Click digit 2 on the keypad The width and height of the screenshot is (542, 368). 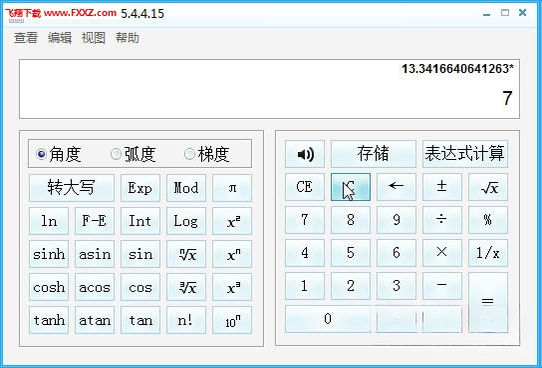351,286
